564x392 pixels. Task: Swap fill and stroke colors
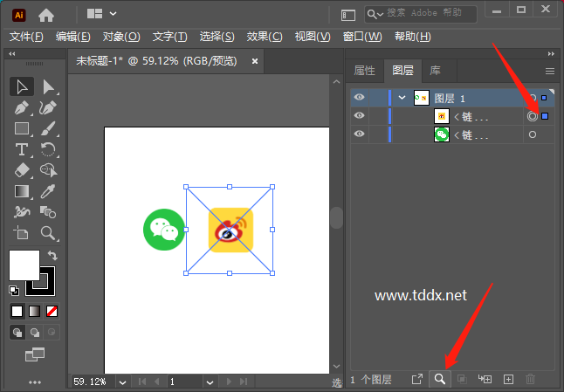click(52, 255)
